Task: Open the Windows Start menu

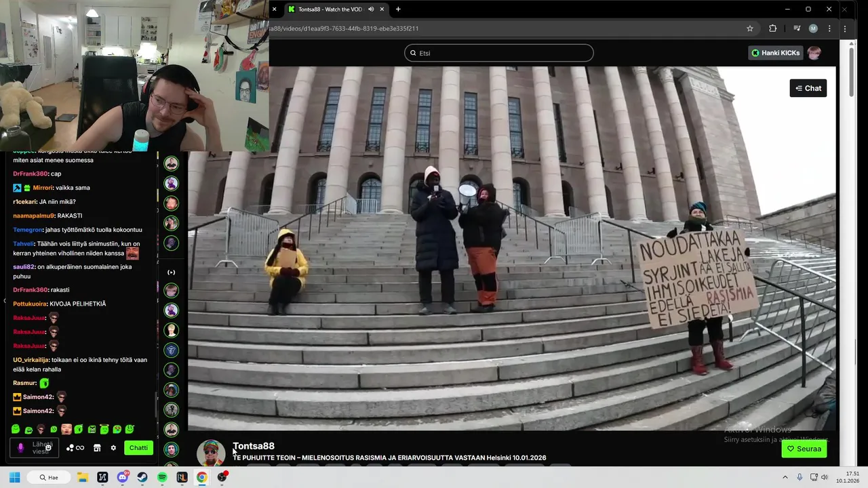Action: coord(15,477)
